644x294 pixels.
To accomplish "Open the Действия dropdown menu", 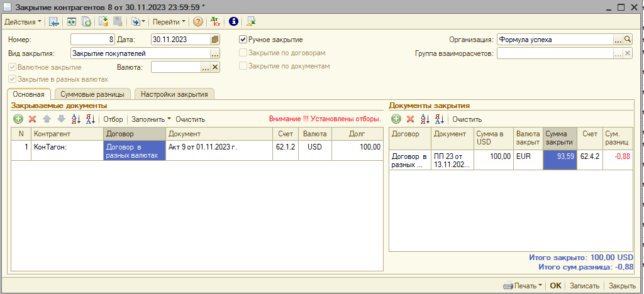I will pyautogui.click(x=23, y=21).
